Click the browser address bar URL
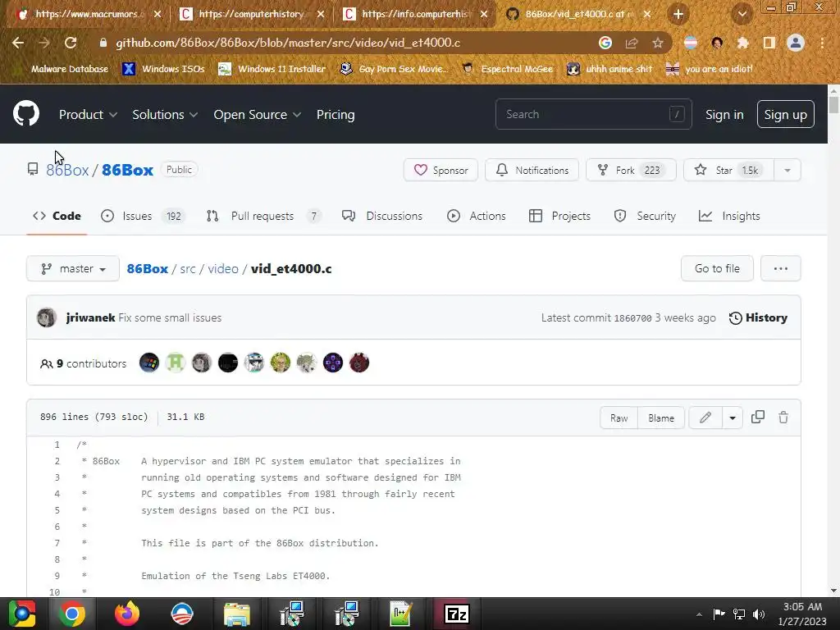 pos(288,43)
